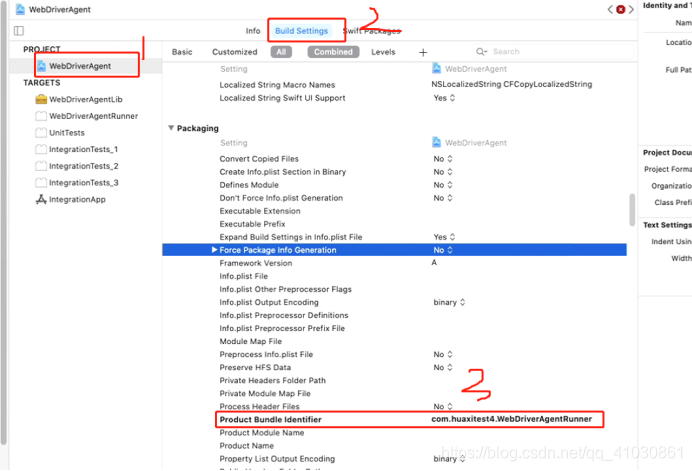Screen dimensions: 692x471
Task: Change Preprocess Info.plist File value
Action: (x=443, y=354)
